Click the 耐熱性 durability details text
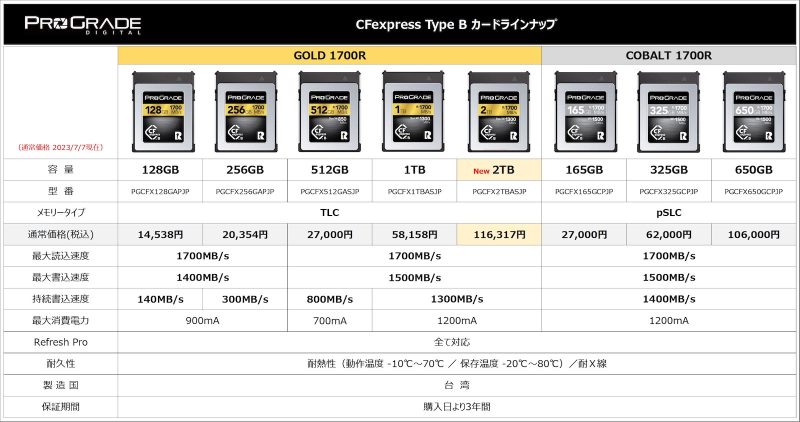800x422 pixels. click(x=457, y=364)
